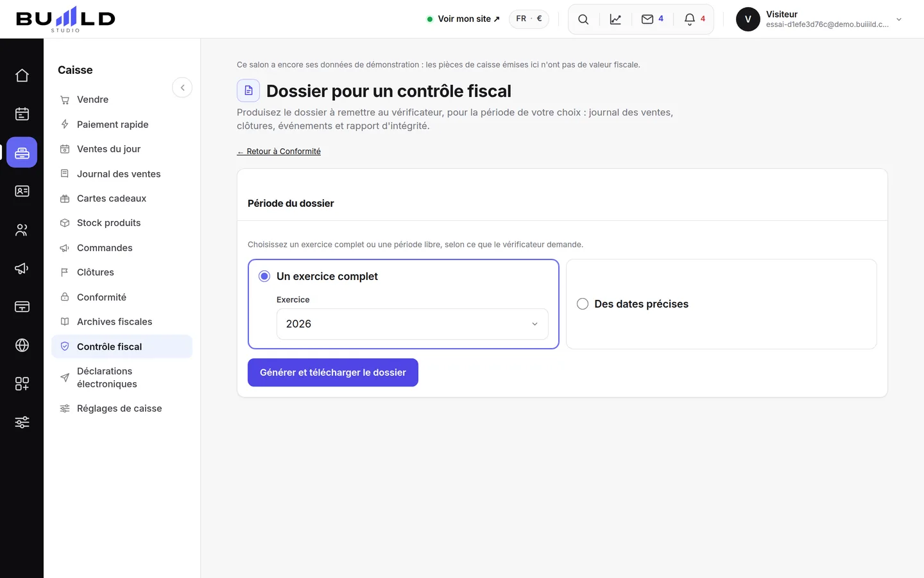This screenshot has height=578, width=924.
Task: Click the Visiteur avatar circle
Action: [748, 19]
